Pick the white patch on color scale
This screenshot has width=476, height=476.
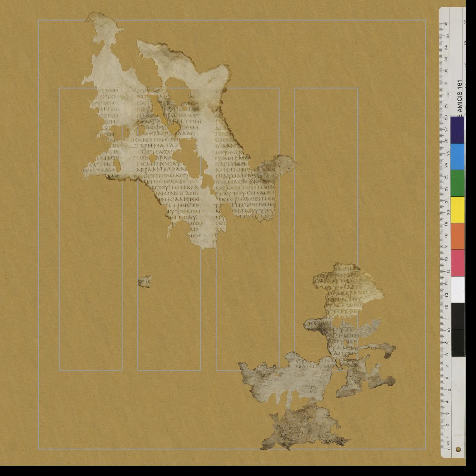click(x=457, y=290)
